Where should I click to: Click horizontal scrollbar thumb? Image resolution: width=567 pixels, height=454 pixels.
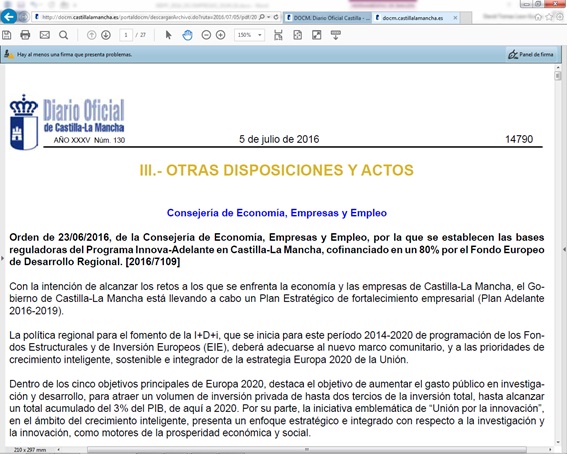pyautogui.click(x=307, y=450)
